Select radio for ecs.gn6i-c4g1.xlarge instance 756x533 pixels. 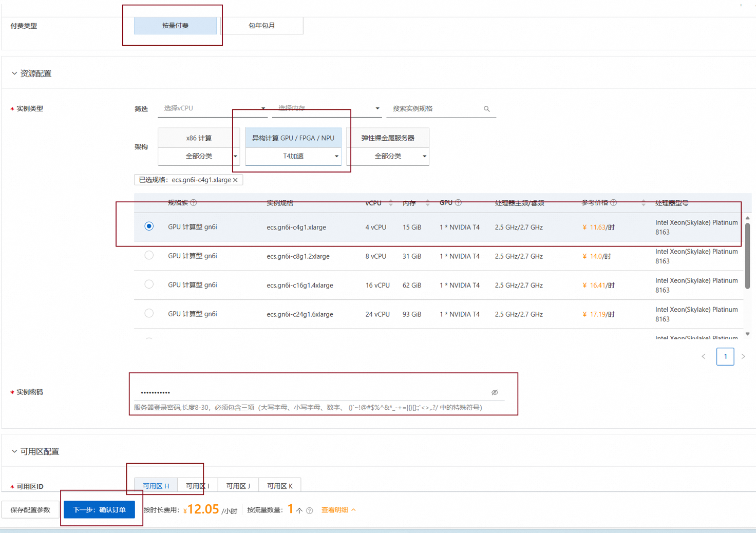pyautogui.click(x=149, y=226)
